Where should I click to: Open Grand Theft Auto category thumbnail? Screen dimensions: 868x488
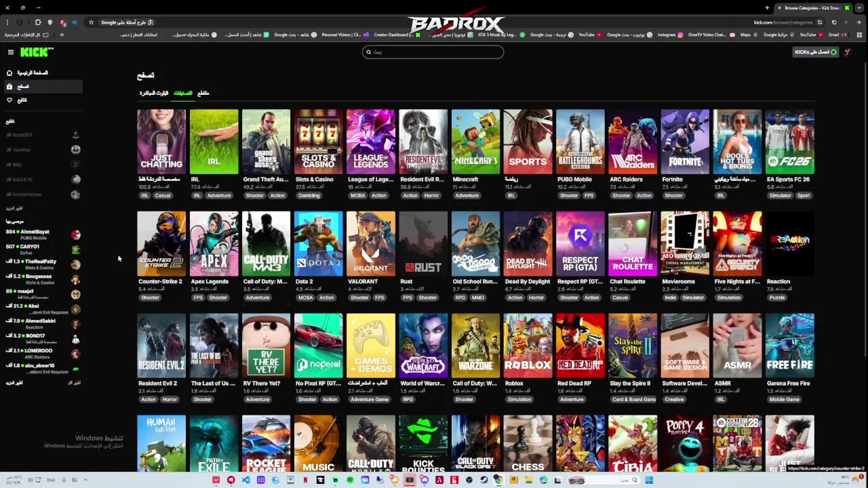point(266,142)
